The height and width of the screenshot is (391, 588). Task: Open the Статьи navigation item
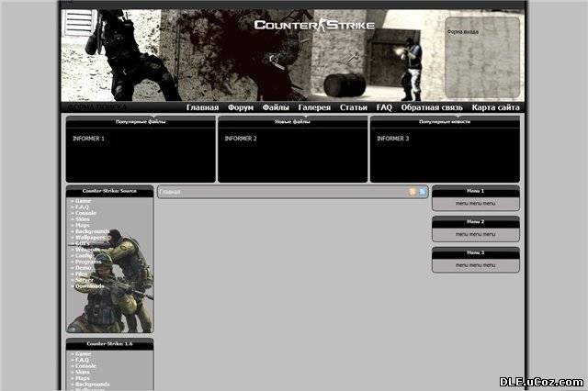[353, 107]
